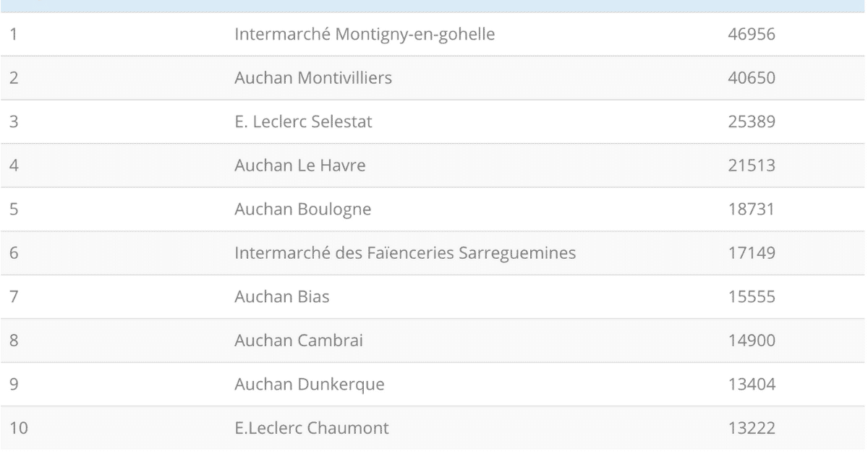868x454 pixels.
Task: Click Intermarché Montigny-en-gohelle store name
Action: [x=365, y=35]
